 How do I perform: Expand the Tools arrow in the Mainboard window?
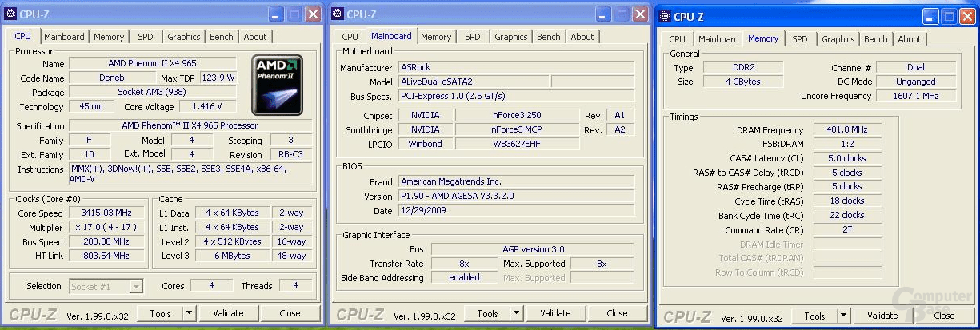pos(516,313)
